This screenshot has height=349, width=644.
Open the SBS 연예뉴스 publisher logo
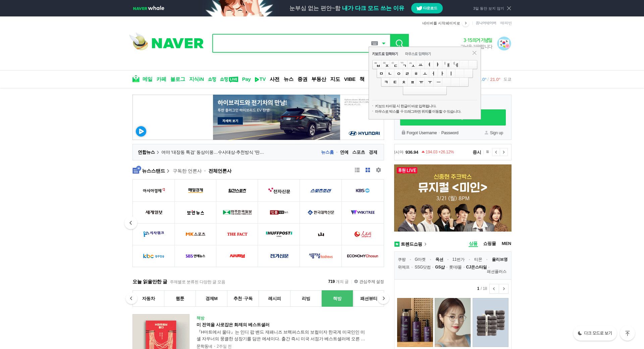tap(195, 256)
